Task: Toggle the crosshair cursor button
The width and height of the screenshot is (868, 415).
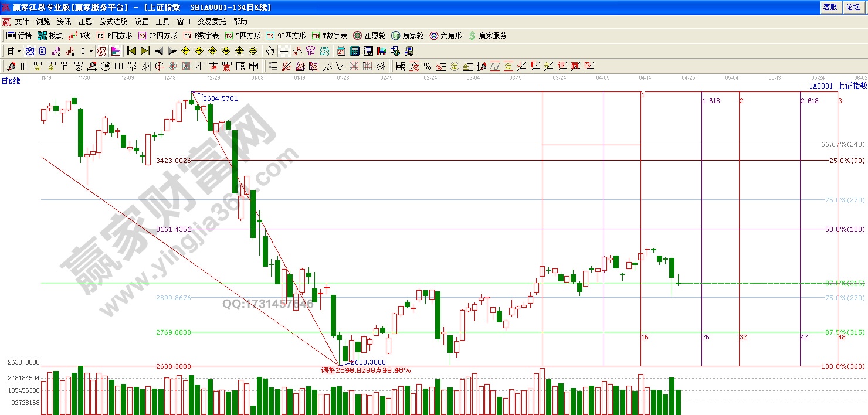Action: pos(284,51)
